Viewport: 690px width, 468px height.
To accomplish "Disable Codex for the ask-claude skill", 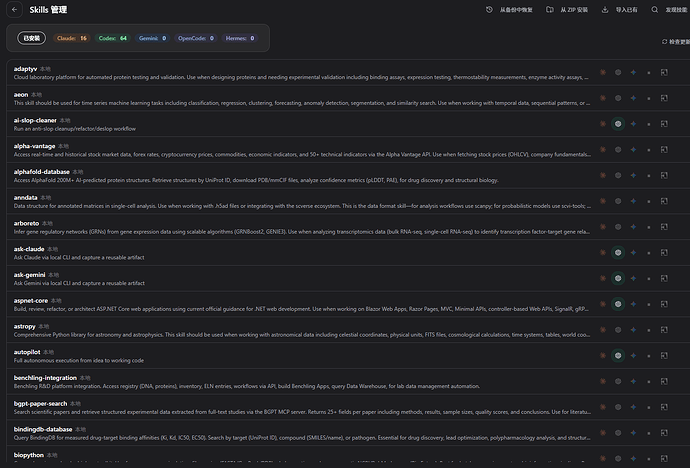I will tap(618, 252).
